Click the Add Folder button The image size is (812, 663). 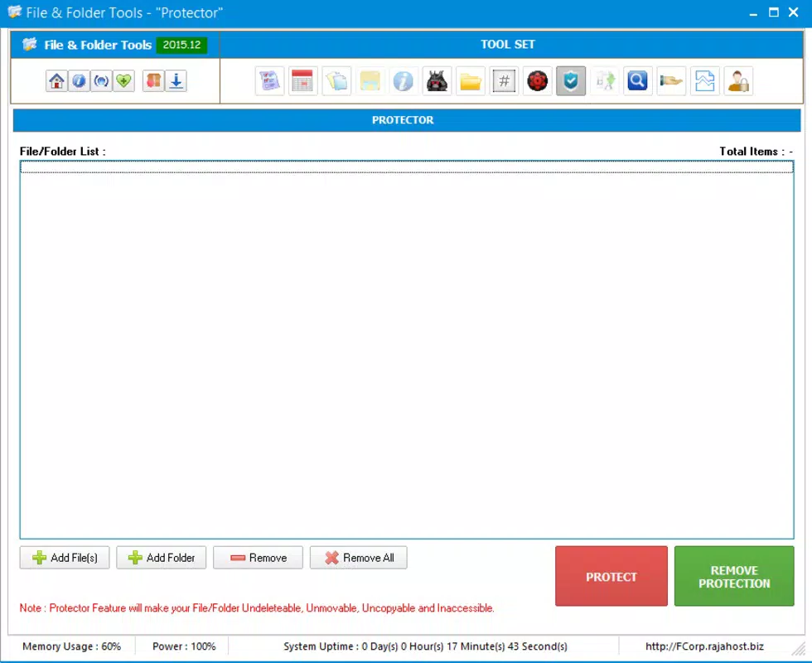[x=161, y=558]
